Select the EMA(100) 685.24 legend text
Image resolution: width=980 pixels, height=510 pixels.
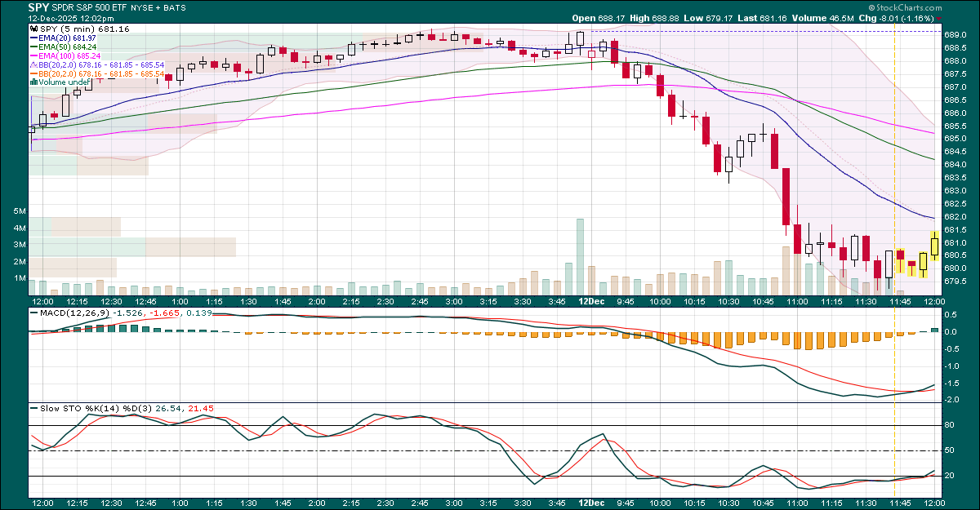coord(70,56)
